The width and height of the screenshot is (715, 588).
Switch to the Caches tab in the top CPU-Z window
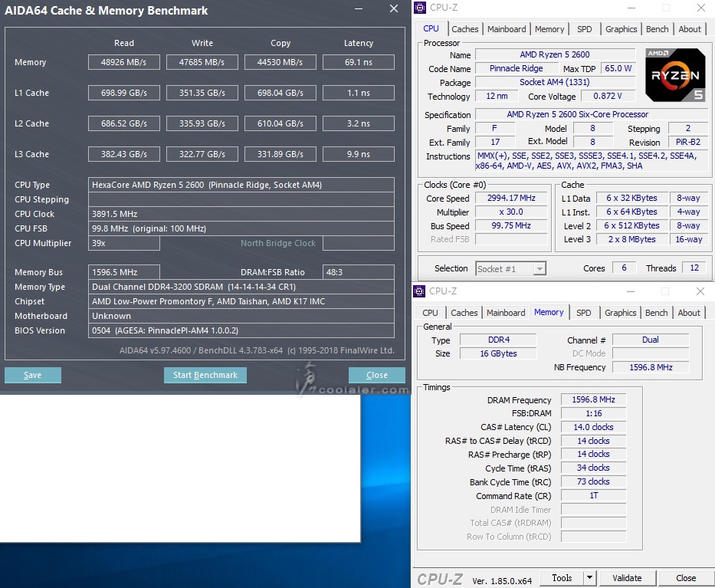(x=464, y=29)
